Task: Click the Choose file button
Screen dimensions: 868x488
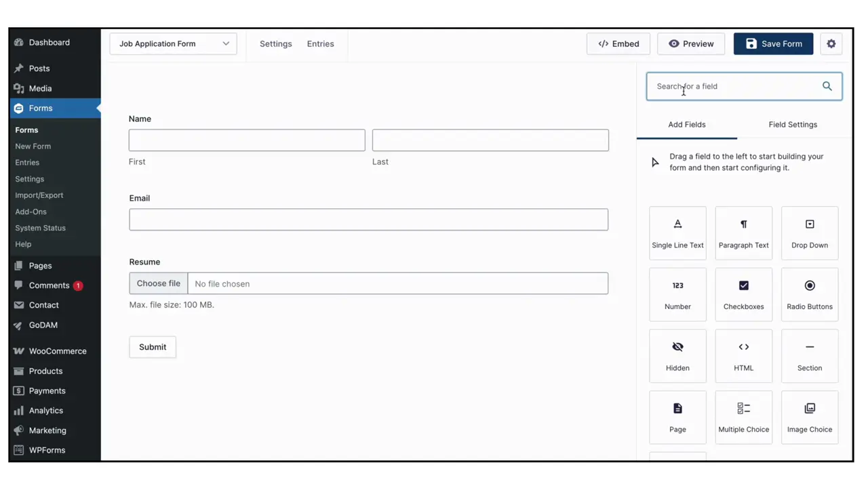Action: pyautogui.click(x=159, y=283)
